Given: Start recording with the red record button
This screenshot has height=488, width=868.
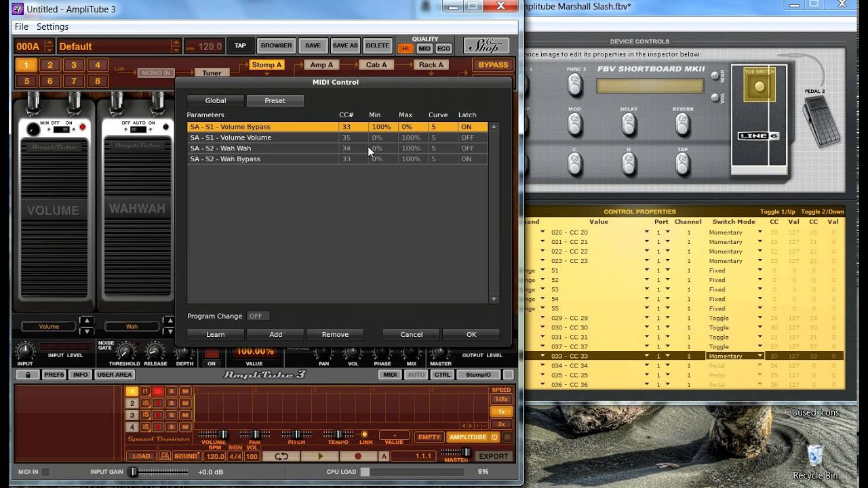Looking at the screenshot, I should (358, 456).
